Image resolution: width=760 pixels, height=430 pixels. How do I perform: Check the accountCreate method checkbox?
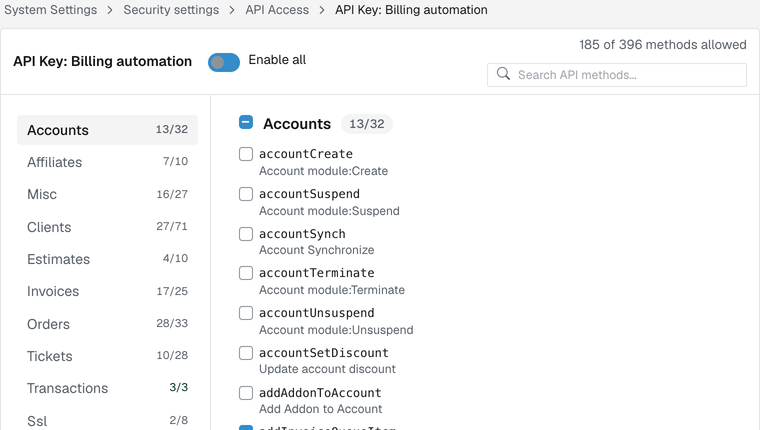tap(246, 154)
